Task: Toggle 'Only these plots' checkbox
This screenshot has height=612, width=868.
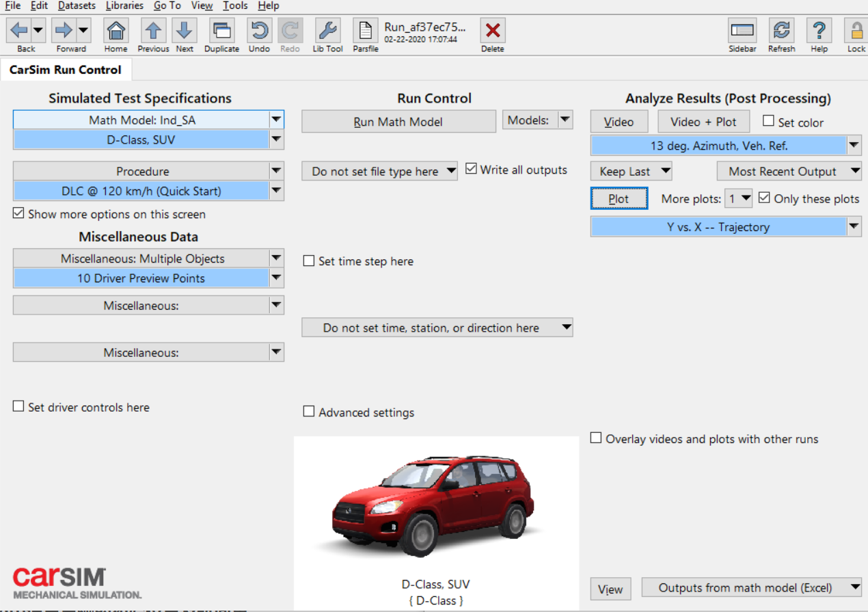Action: coord(764,198)
